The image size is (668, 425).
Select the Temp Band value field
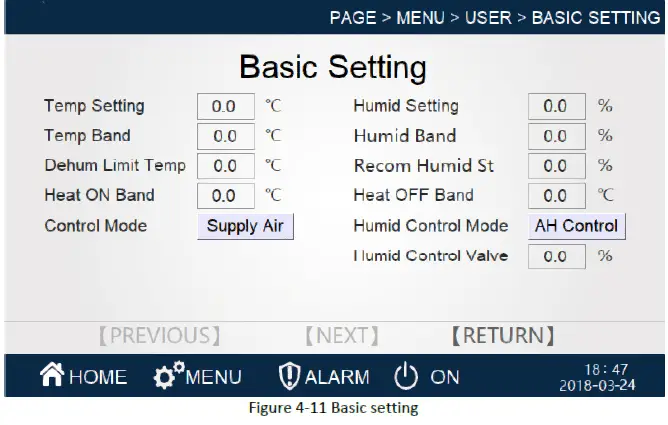pyautogui.click(x=225, y=136)
